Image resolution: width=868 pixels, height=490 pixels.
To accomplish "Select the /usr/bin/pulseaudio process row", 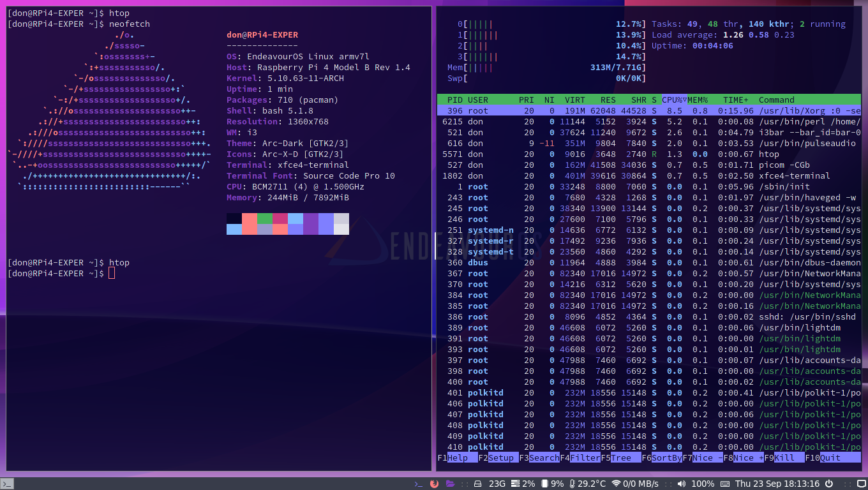I will [x=649, y=143].
